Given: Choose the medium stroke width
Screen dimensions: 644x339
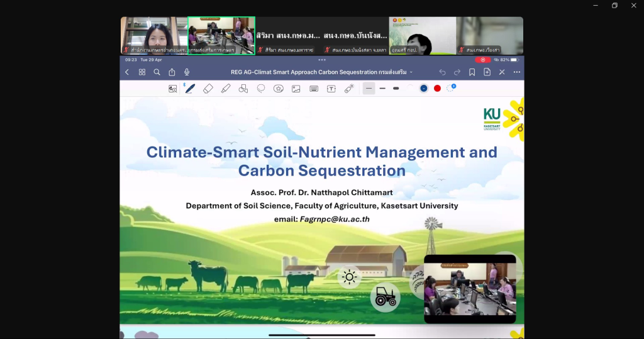Looking at the screenshot, I should point(382,88).
